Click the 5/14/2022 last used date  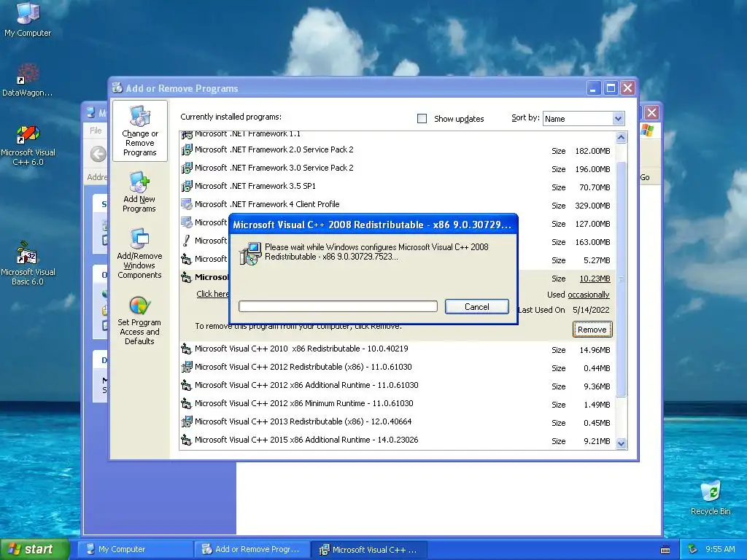click(x=591, y=310)
